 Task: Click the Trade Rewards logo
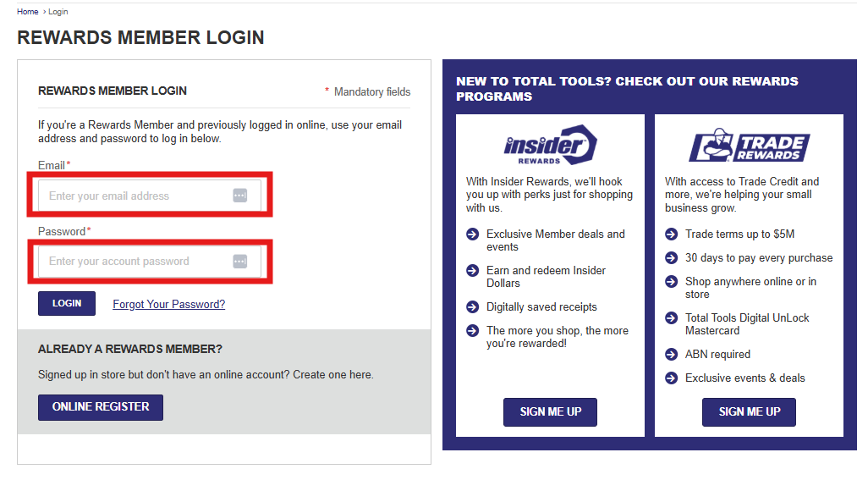click(x=749, y=145)
